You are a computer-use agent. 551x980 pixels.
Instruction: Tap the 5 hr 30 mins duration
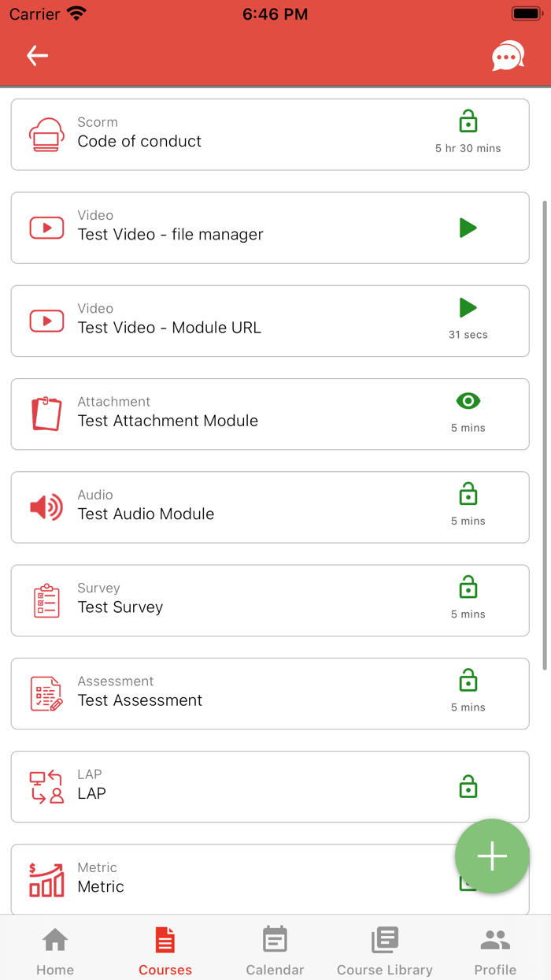[468, 148]
